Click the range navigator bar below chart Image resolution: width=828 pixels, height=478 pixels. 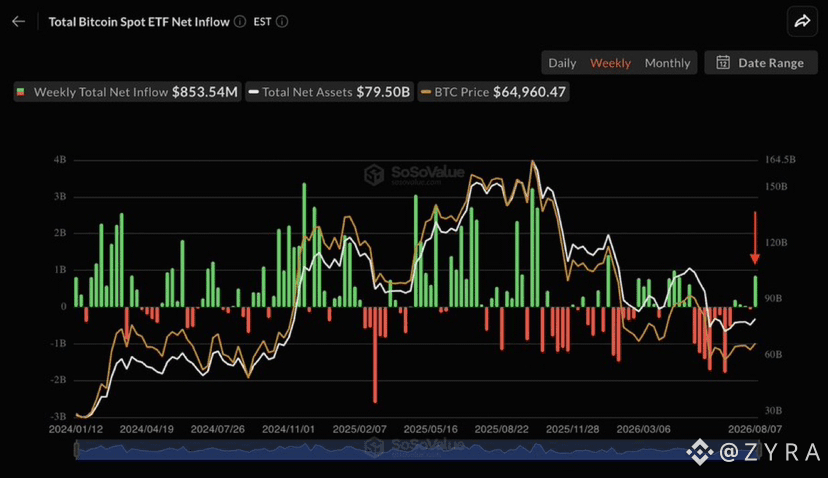pyautogui.click(x=417, y=450)
